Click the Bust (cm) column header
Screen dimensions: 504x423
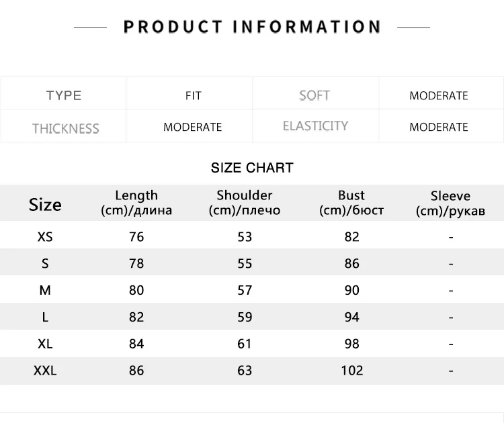tap(351, 203)
